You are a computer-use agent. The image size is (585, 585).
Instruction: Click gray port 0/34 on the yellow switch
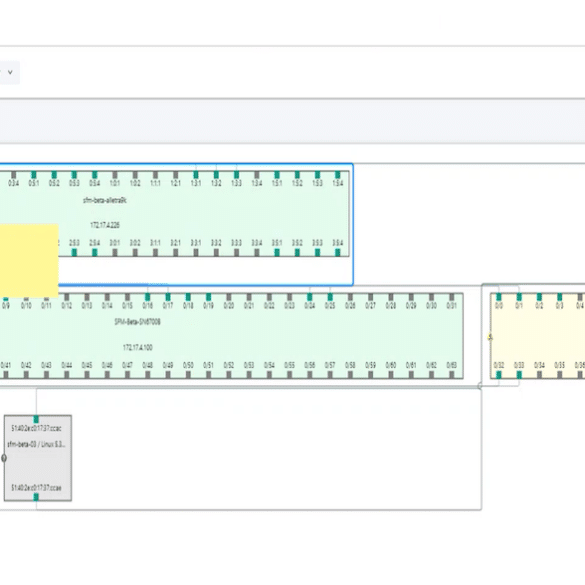tap(539, 375)
